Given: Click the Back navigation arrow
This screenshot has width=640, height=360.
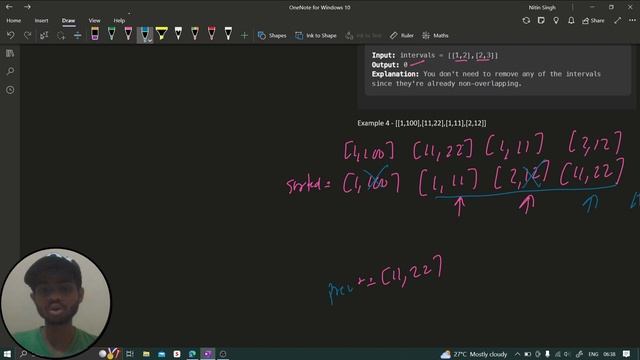Looking at the screenshot, I should click(9, 7).
